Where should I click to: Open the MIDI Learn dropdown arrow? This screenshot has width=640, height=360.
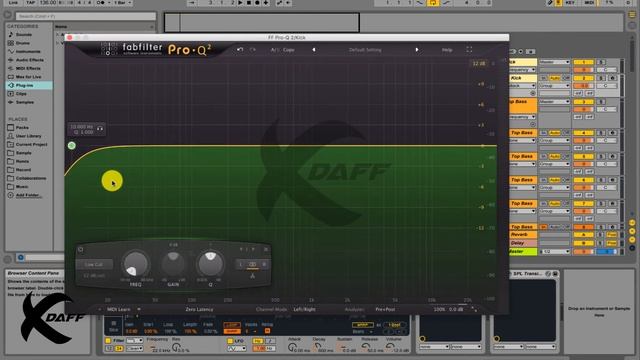point(139,309)
